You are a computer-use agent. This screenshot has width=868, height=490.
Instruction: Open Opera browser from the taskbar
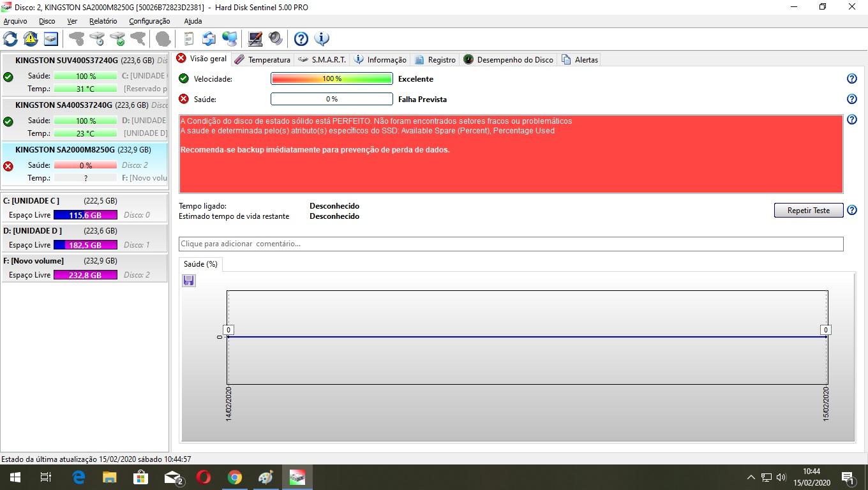(204, 477)
